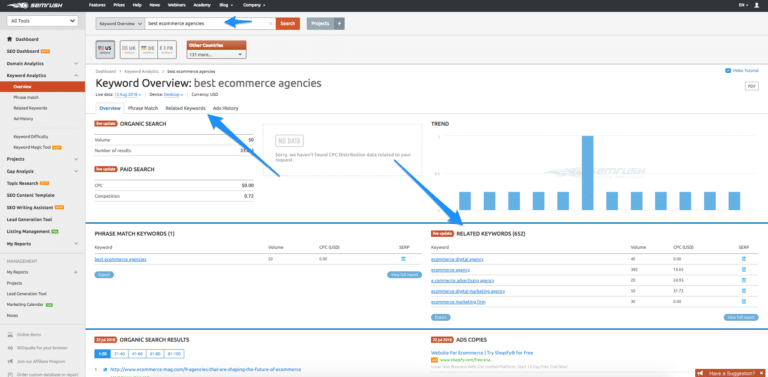The height and width of the screenshot is (377, 768).
Task: Select the DE database flag
Action: [x=148, y=49]
